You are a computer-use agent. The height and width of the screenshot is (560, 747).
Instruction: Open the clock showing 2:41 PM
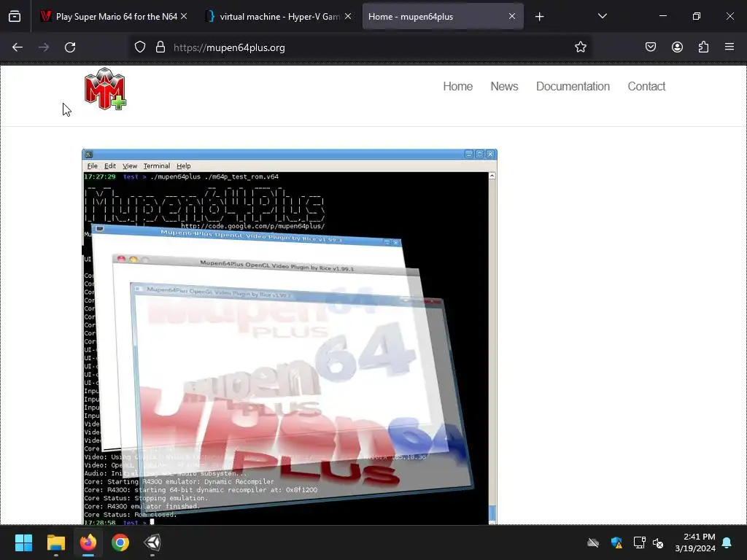tap(695, 542)
